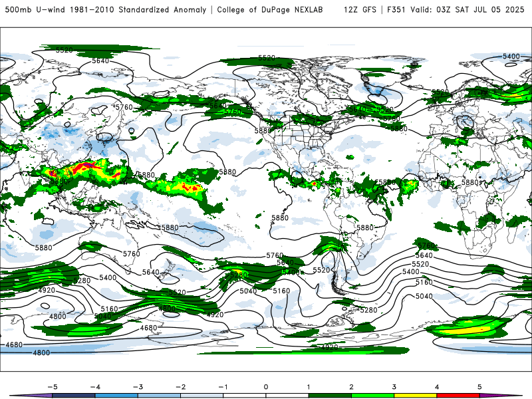The height and width of the screenshot is (399, 532).
Task: Select the dark green 1 to 2 colorbar segment
Action: [330, 396]
